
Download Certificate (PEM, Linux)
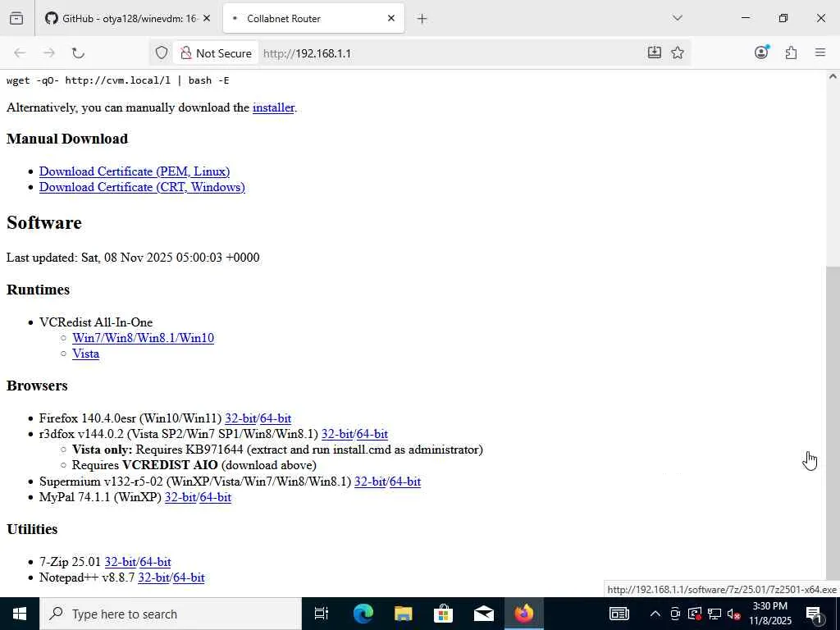pyautogui.click(x=135, y=171)
